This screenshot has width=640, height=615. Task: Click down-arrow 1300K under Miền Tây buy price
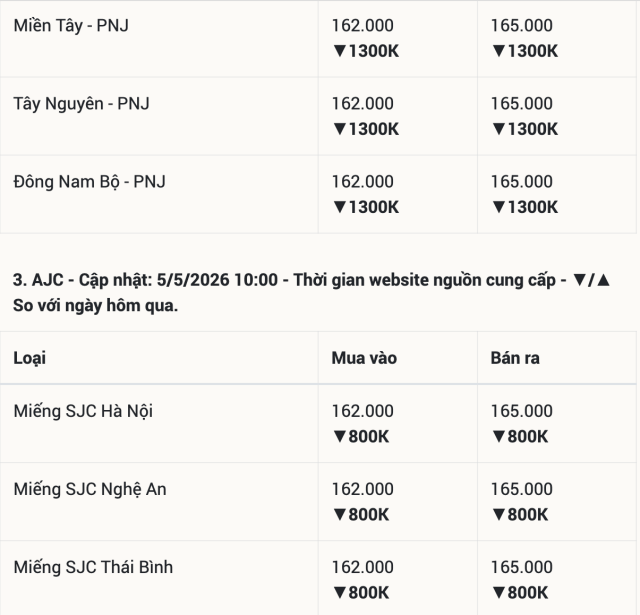366,51
